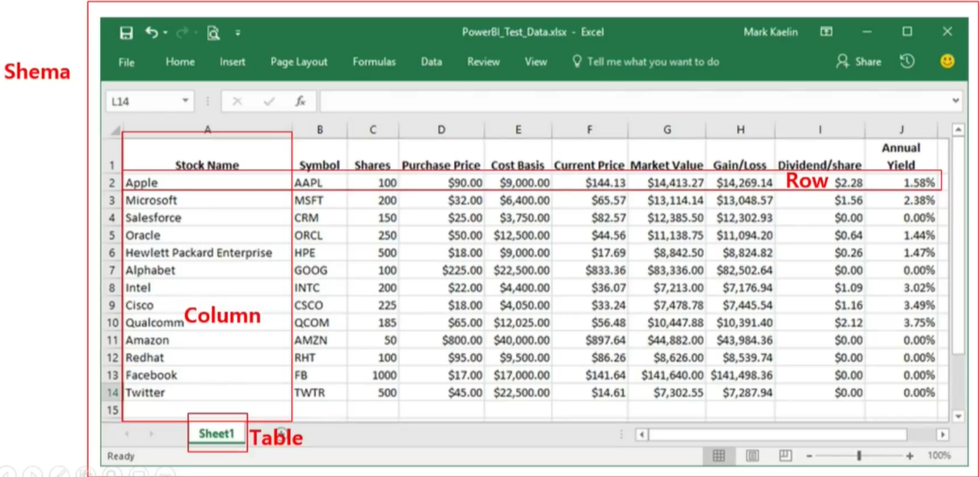The image size is (980, 477).
Task: Switch to the Insert ribbon tab
Action: click(x=233, y=61)
